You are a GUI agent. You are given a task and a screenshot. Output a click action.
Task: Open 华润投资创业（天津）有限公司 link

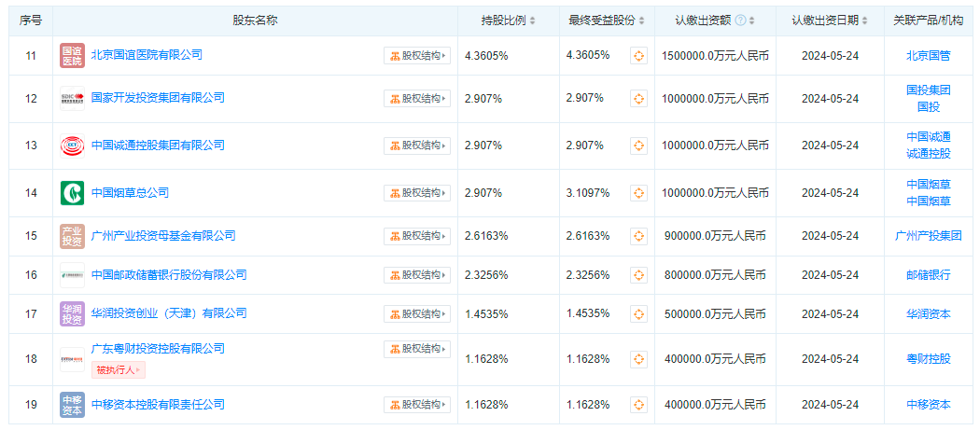169,313
